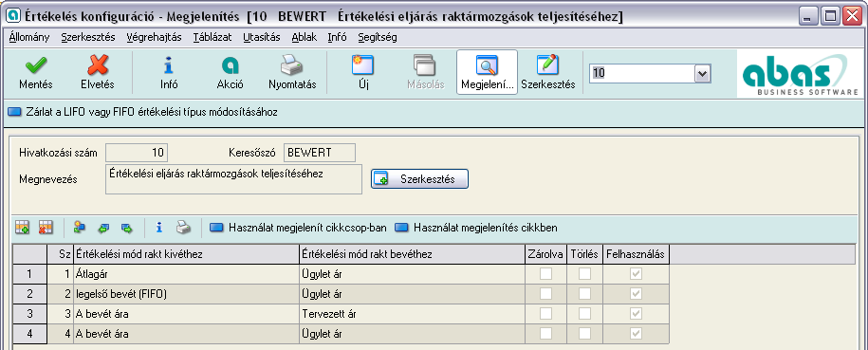Click Szerkesztés button beside Megnevezés field

tap(419, 179)
